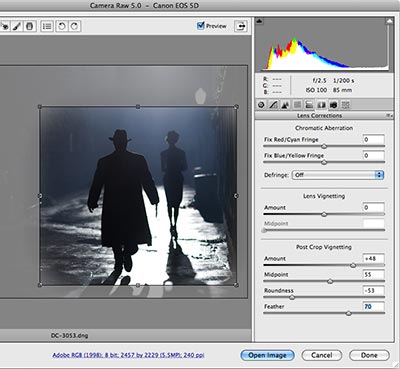Image resolution: width=400 pixels, height=369 pixels.
Task: Click the Lens Vignetting section heading
Action: tap(324, 196)
